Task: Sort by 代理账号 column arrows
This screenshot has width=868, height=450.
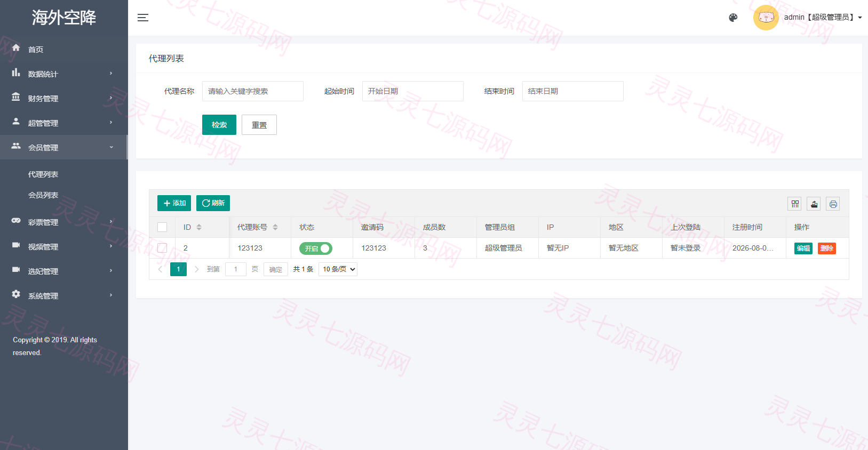Action: point(275,227)
